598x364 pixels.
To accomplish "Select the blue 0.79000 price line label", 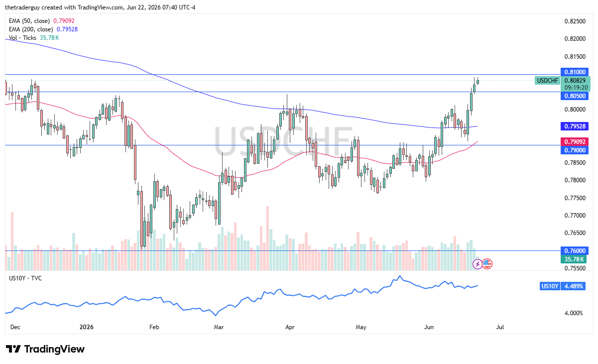I will click(x=575, y=149).
